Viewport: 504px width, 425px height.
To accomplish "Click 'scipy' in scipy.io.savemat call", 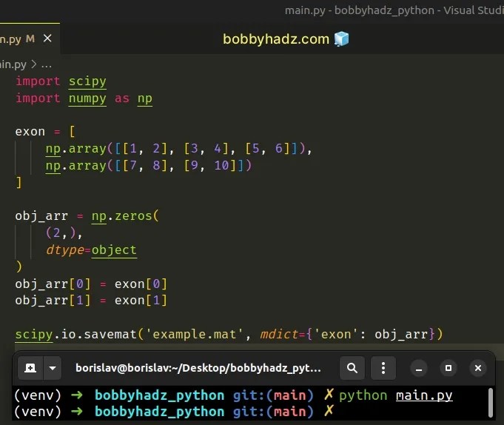I will pos(34,335).
